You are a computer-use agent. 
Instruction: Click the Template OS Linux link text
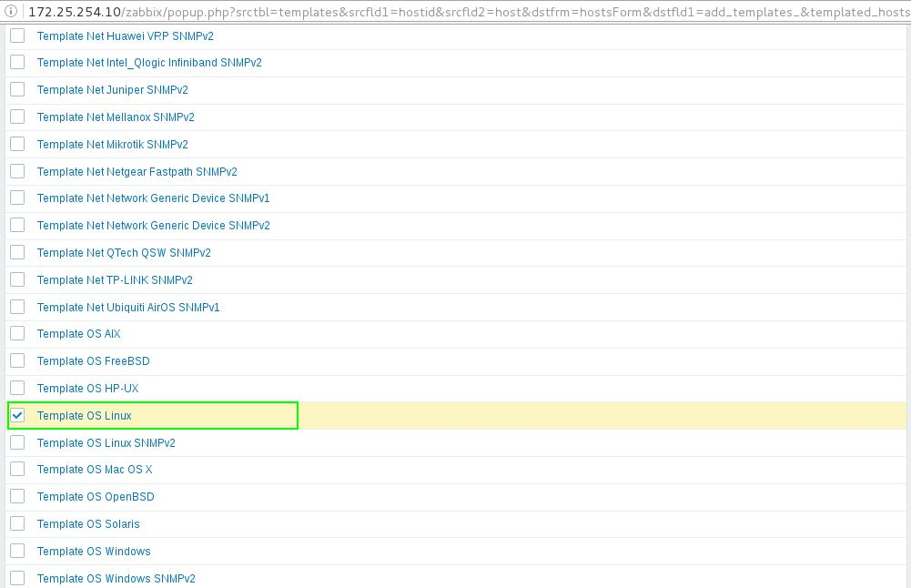click(x=85, y=416)
